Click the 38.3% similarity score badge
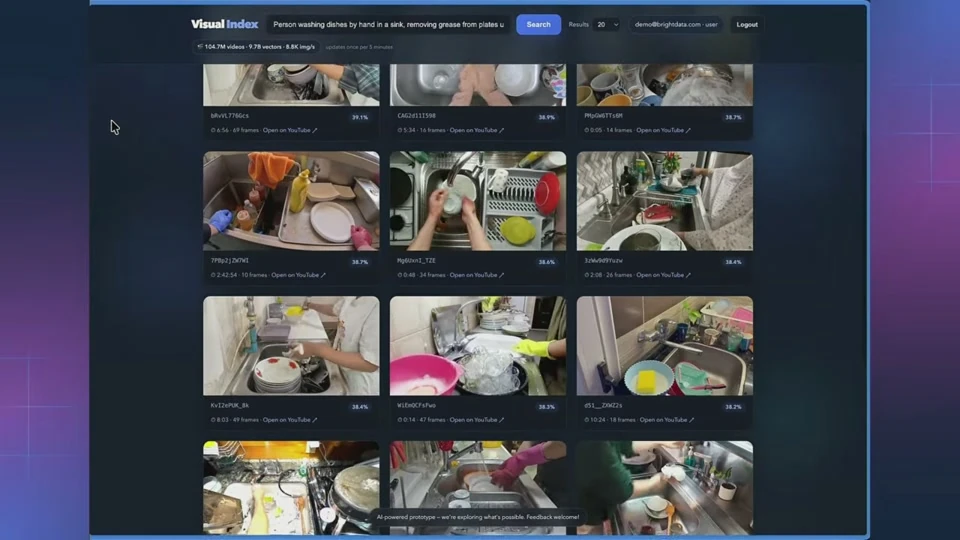 click(547, 407)
